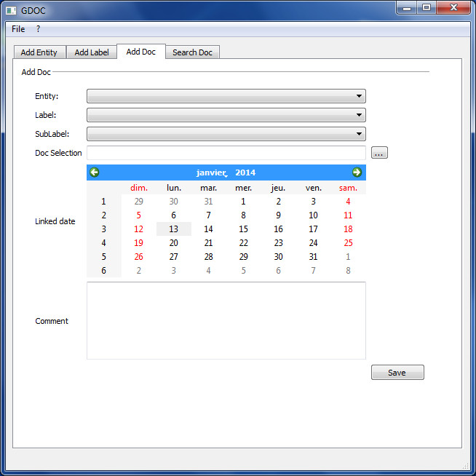Screen dimensions: 476x476
Task: Select Sunday January 19
Action: [x=139, y=243]
